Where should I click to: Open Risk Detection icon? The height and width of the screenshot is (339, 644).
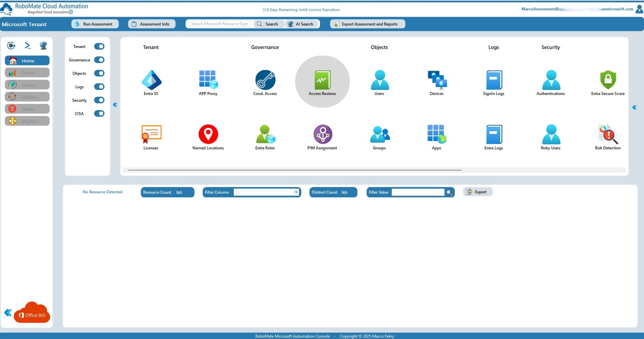(608, 134)
